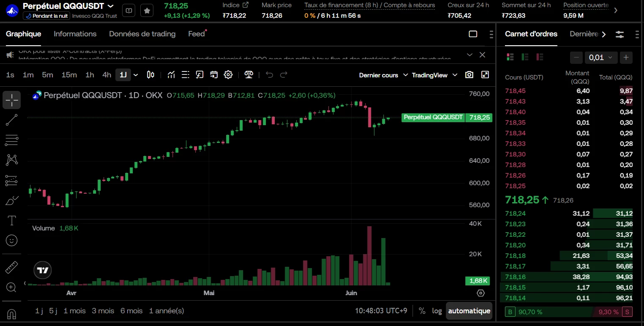The height and width of the screenshot is (326, 644).
Task: Click the compare symbols scale icon
Action: [249, 75]
